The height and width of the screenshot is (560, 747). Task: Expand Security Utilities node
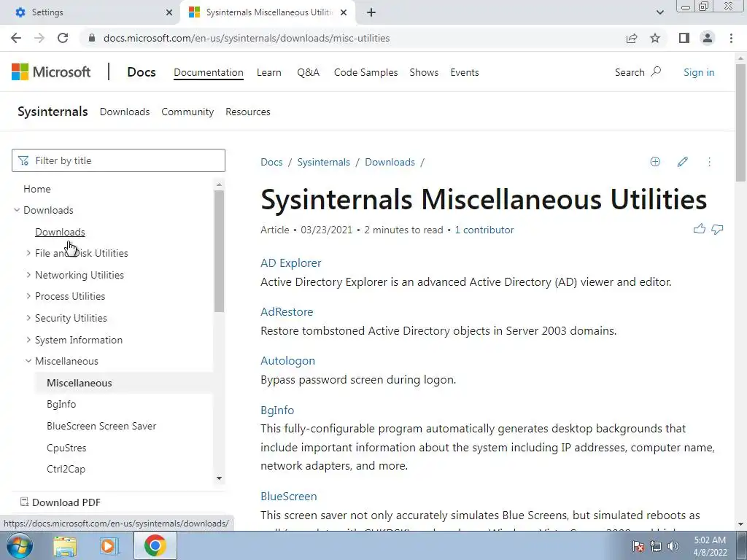[28, 318]
